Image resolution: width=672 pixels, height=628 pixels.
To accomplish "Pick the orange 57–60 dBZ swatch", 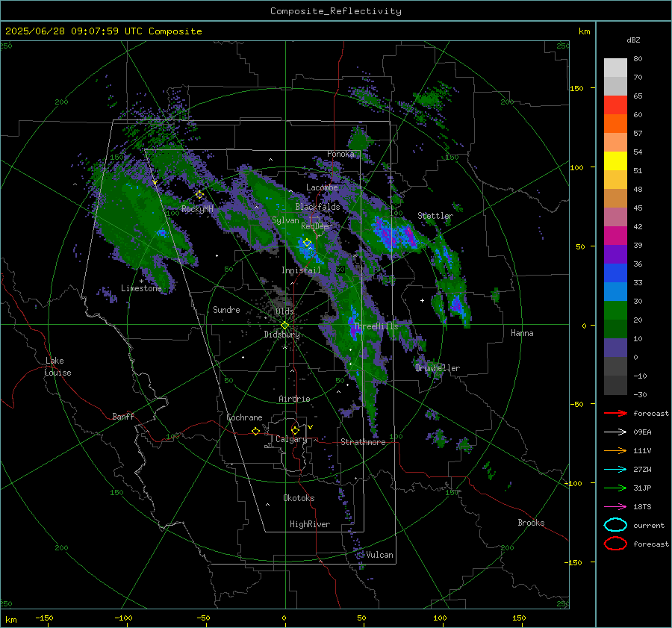I will pyautogui.click(x=615, y=123).
